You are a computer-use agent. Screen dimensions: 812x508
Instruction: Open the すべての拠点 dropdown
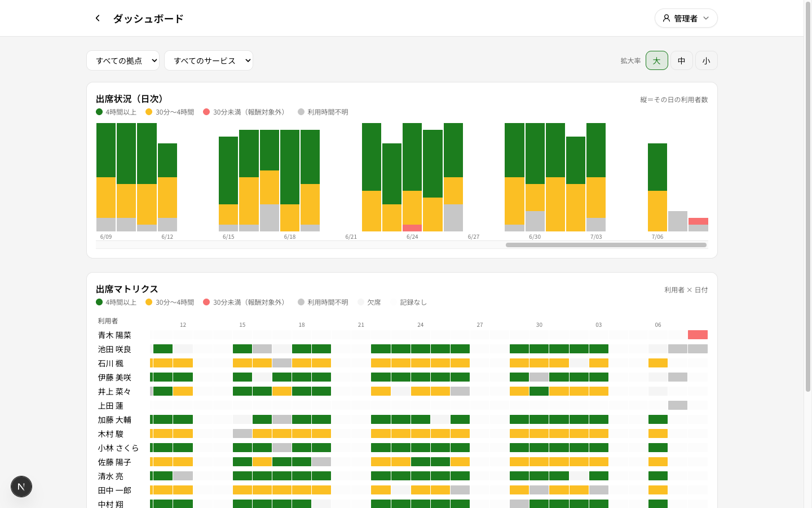pyautogui.click(x=123, y=60)
